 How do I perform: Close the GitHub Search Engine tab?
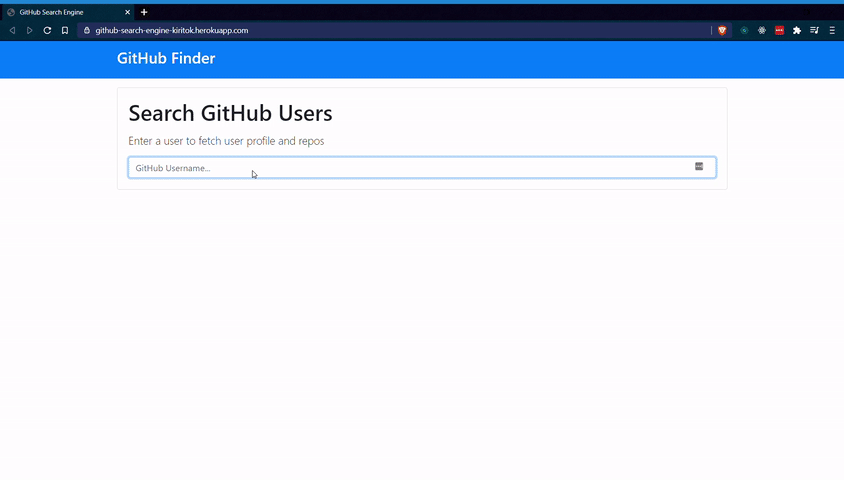point(128,12)
